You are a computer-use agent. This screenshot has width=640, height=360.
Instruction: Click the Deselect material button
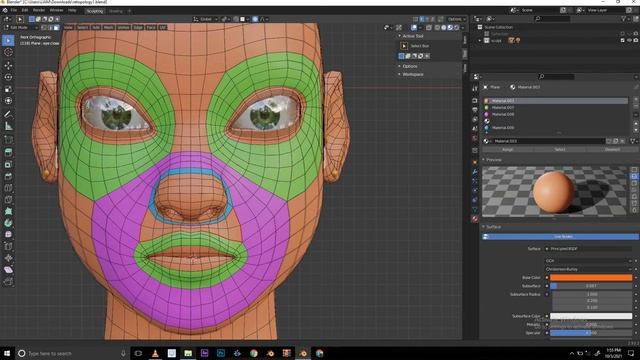(612, 150)
